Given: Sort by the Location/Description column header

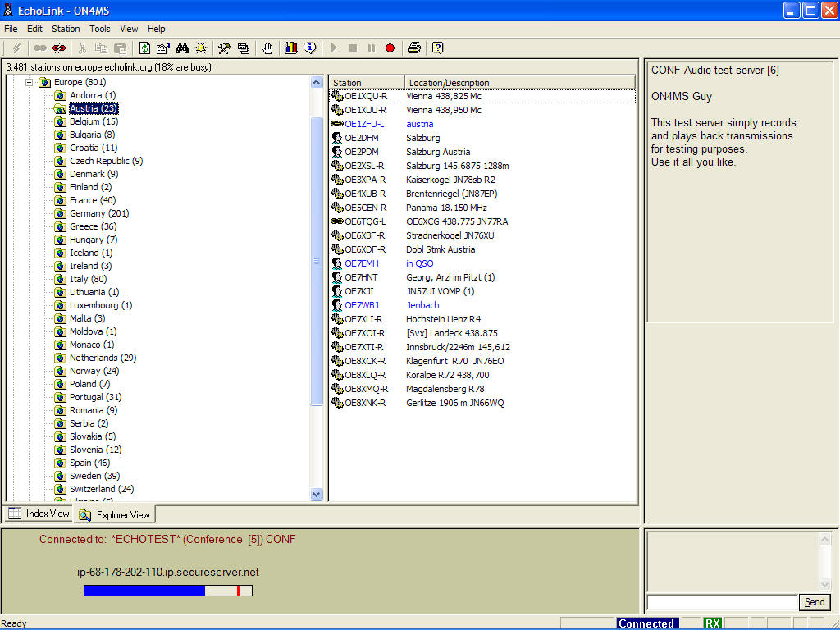Looking at the screenshot, I should point(519,83).
